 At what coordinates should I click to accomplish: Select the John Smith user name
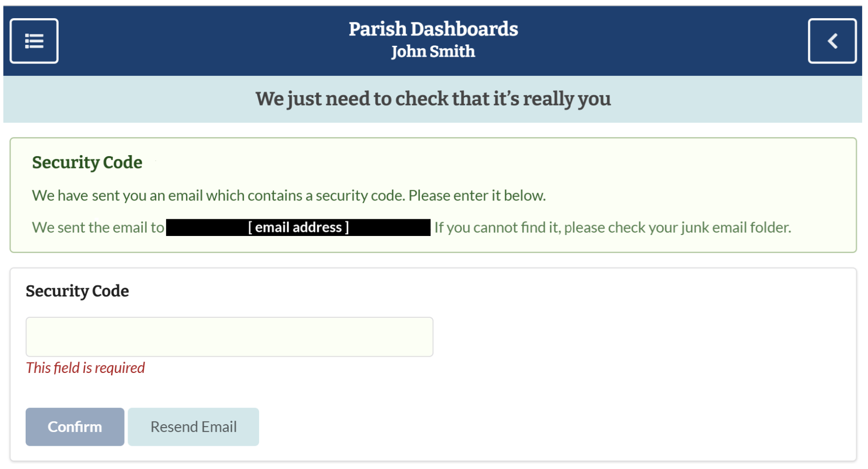tap(433, 52)
